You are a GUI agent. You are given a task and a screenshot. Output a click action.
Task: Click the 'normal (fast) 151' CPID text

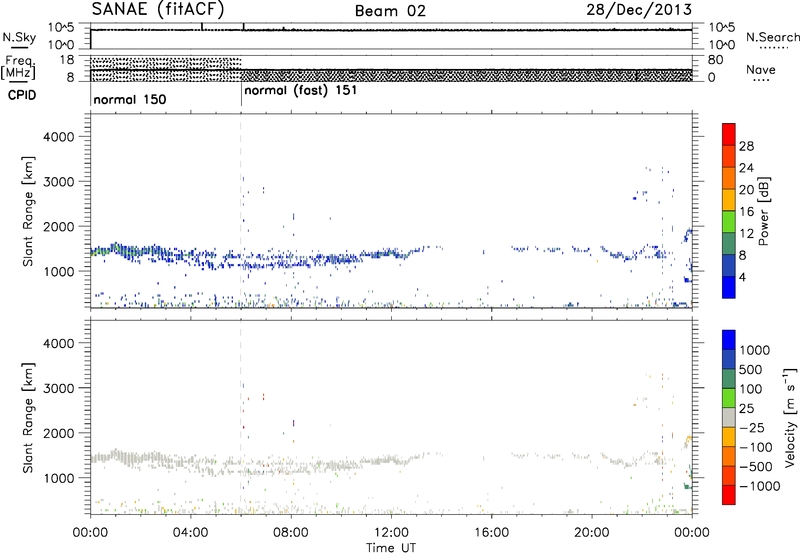point(301,91)
